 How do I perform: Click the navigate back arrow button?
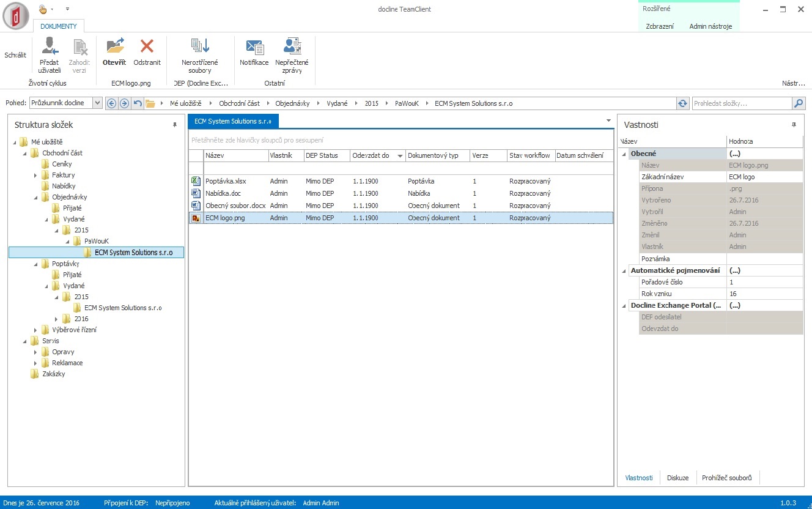[111, 103]
